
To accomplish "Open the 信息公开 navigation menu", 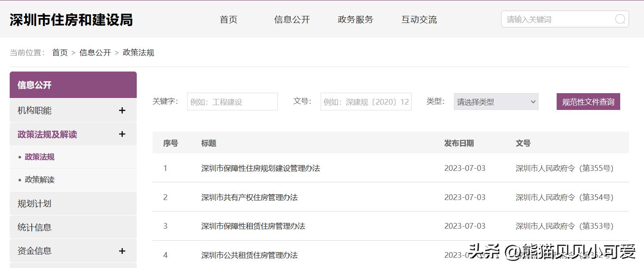I will pos(292,19).
